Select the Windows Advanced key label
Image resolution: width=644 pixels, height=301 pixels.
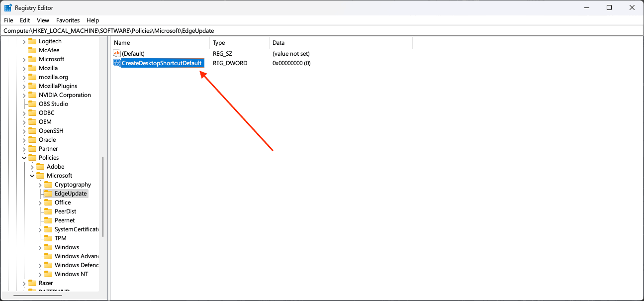77,256
